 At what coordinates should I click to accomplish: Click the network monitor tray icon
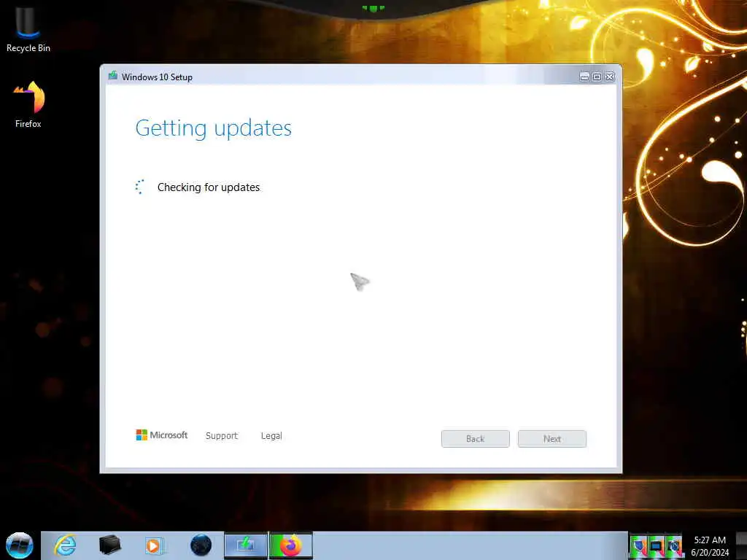(x=657, y=546)
